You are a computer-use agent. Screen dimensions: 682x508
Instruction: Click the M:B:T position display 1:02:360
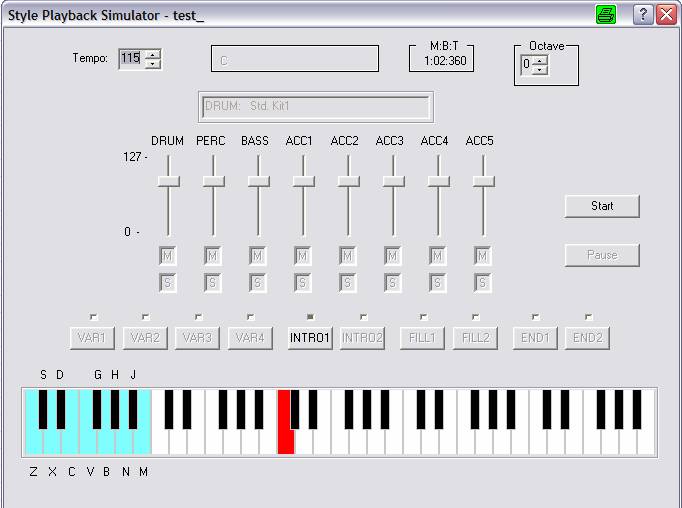445,61
